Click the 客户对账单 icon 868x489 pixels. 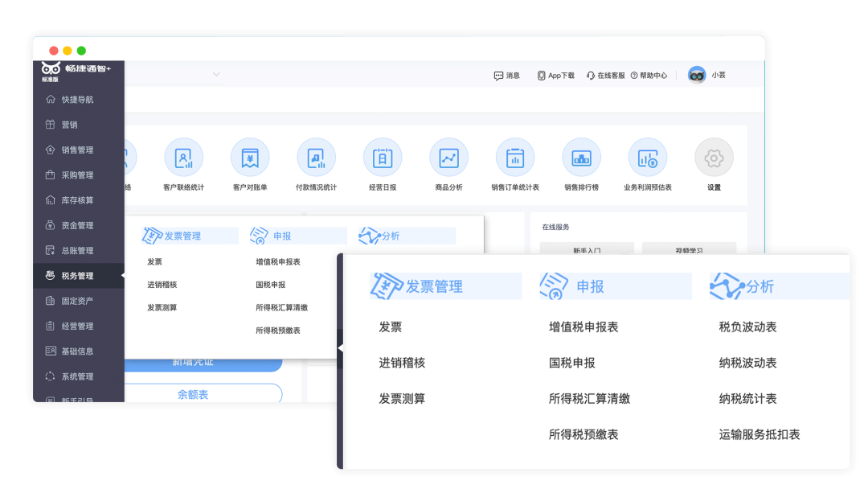pyautogui.click(x=250, y=158)
